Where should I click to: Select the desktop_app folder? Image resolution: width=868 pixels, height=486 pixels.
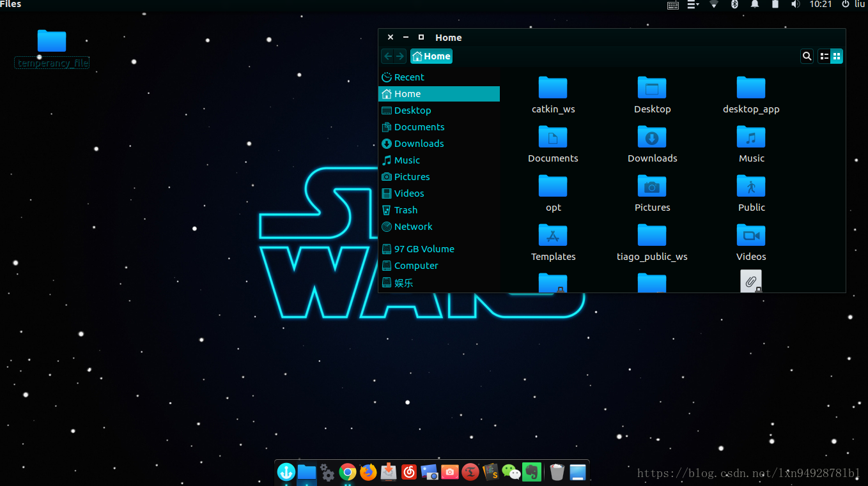click(751, 95)
